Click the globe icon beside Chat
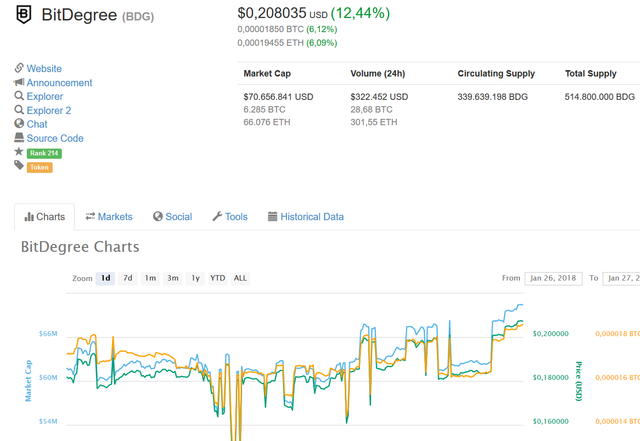The width and height of the screenshot is (640, 441). [19, 123]
